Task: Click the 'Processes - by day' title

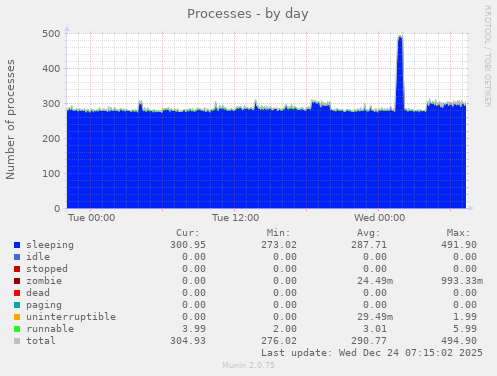Action: [248, 14]
